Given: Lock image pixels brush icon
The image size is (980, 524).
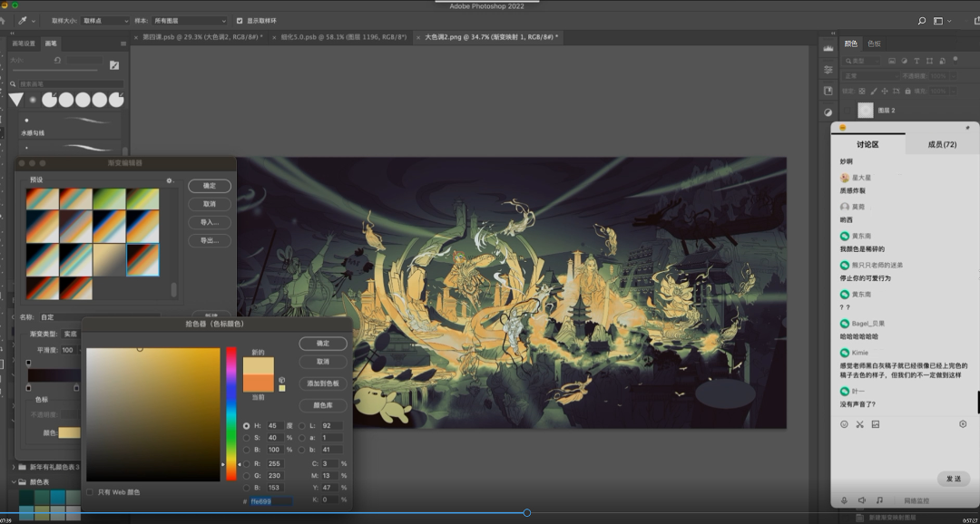Looking at the screenshot, I should pos(873,92).
